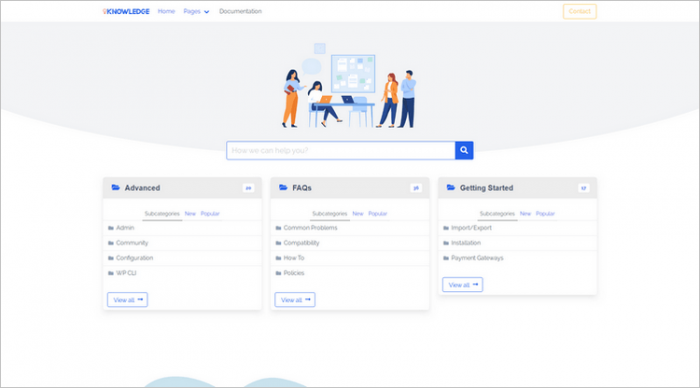Open the Documentation nav link
The width and height of the screenshot is (700, 388).
coord(240,11)
